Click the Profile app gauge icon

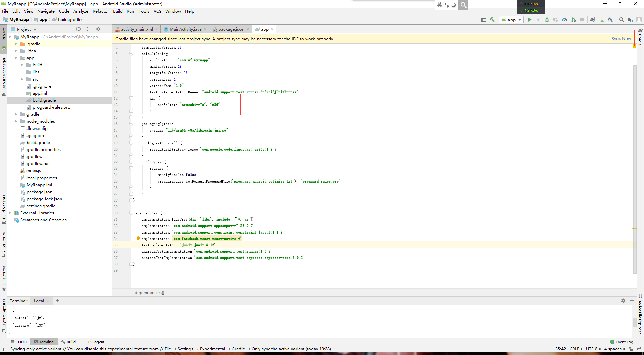[565, 20]
